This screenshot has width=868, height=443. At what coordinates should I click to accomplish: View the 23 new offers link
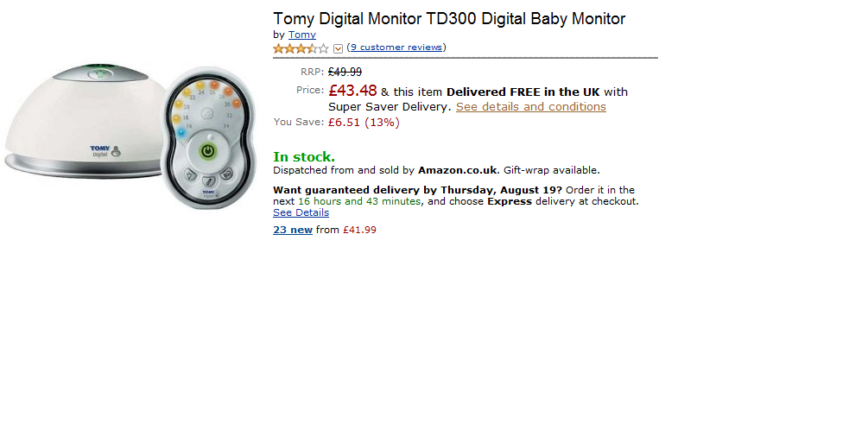tap(292, 230)
